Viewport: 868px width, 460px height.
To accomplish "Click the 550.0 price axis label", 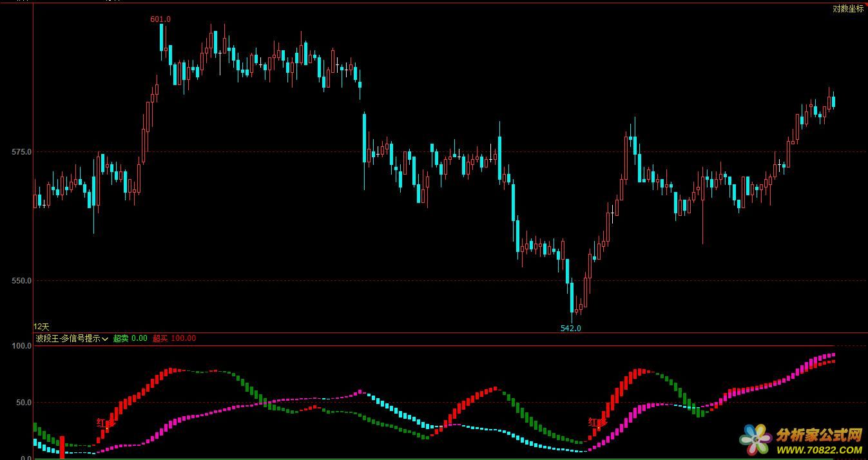I will tap(21, 281).
